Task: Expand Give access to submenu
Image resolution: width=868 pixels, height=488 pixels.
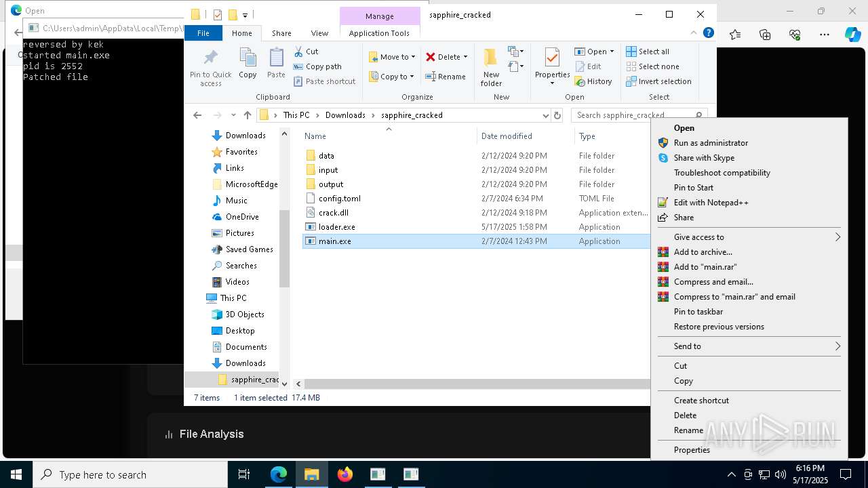Action: pos(749,237)
